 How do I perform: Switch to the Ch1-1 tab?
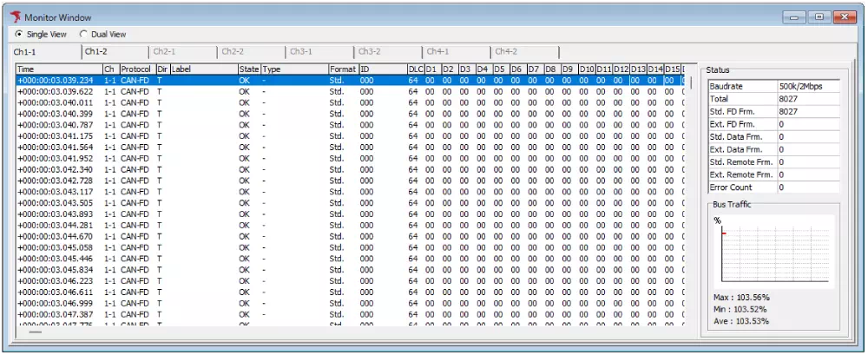point(26,52)
